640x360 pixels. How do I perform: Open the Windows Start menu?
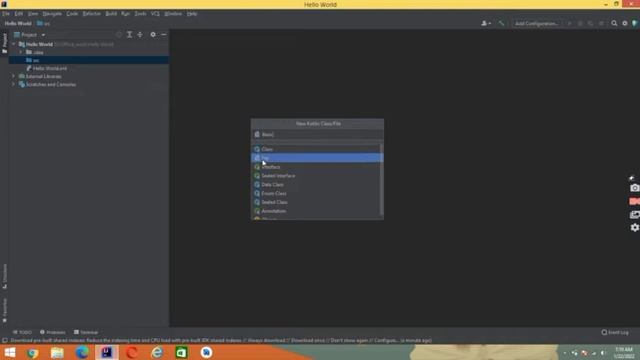pos(9,352)
